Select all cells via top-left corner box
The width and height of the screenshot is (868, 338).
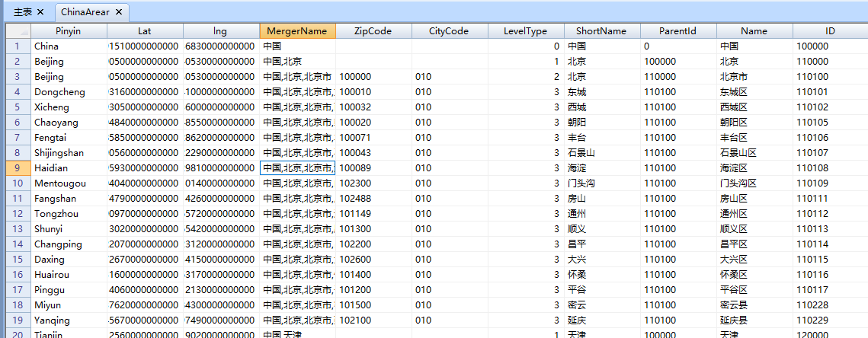pos(18,31)
